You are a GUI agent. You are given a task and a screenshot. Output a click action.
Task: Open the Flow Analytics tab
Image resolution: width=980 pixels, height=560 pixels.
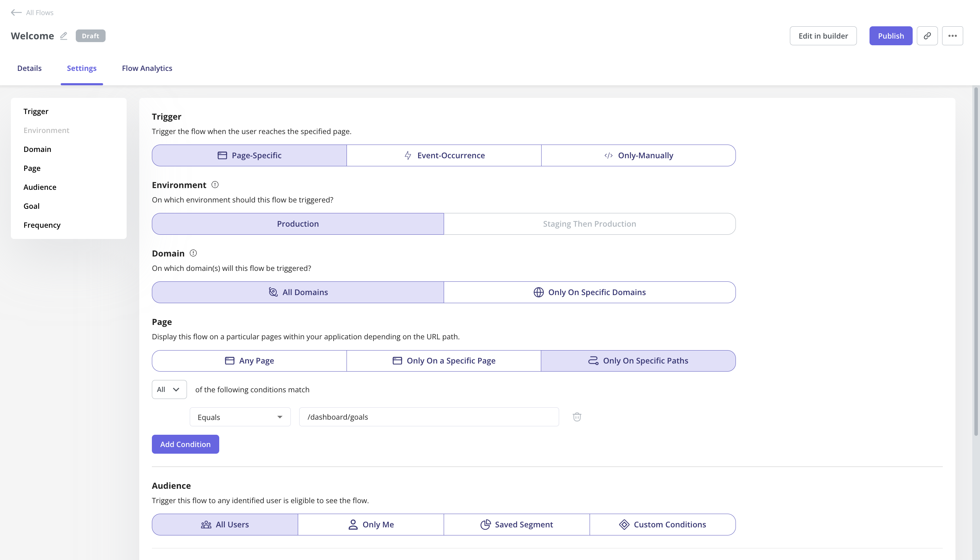tap(147, 68)
